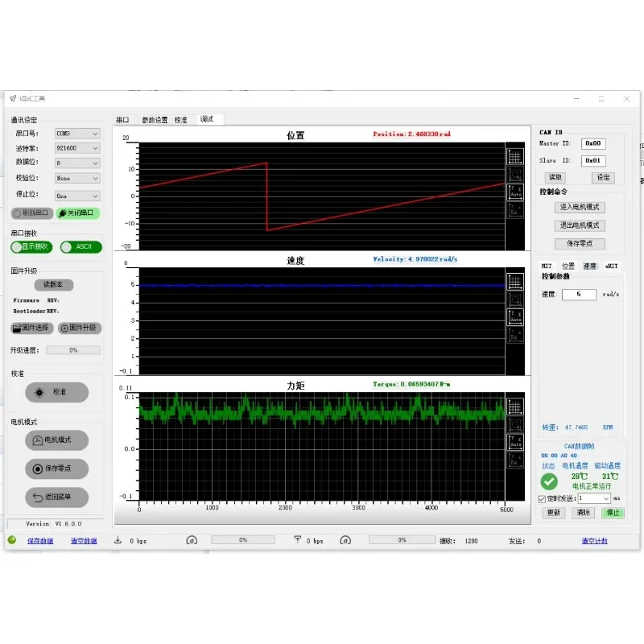This screenshot has height=644, width=644.
Task: Click the 清除 clear button
Action: coord(583,513)
